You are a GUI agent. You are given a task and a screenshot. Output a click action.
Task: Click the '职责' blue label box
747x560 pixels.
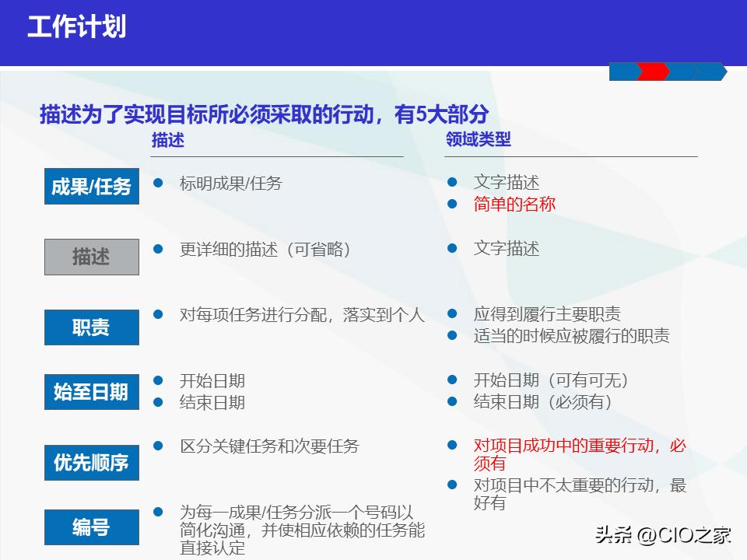(93, 327)
